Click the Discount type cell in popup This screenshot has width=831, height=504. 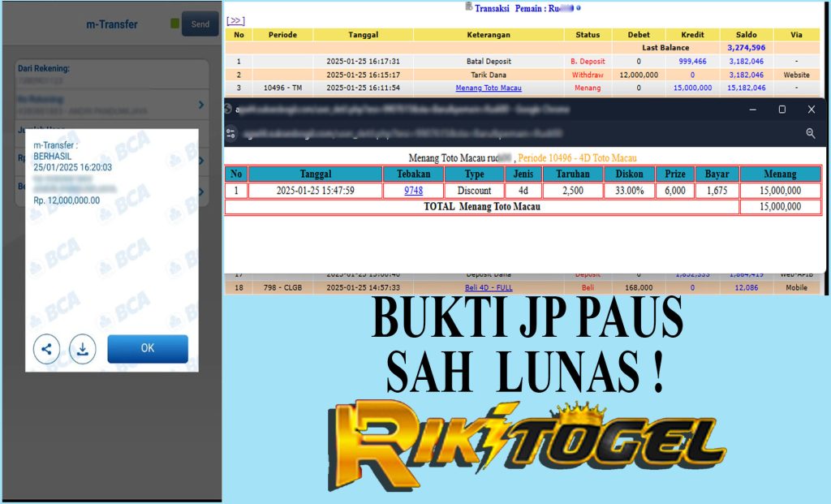point(474,190)
